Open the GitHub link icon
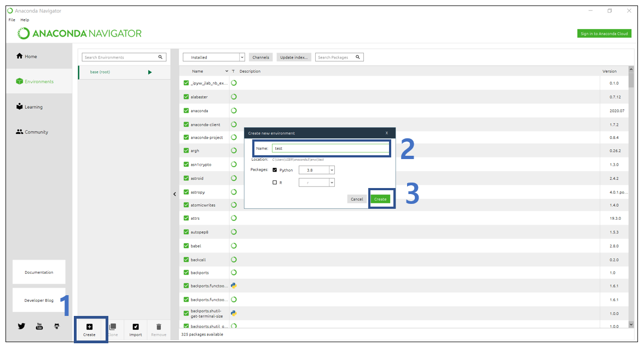644x346 pixels. [57, 326]
